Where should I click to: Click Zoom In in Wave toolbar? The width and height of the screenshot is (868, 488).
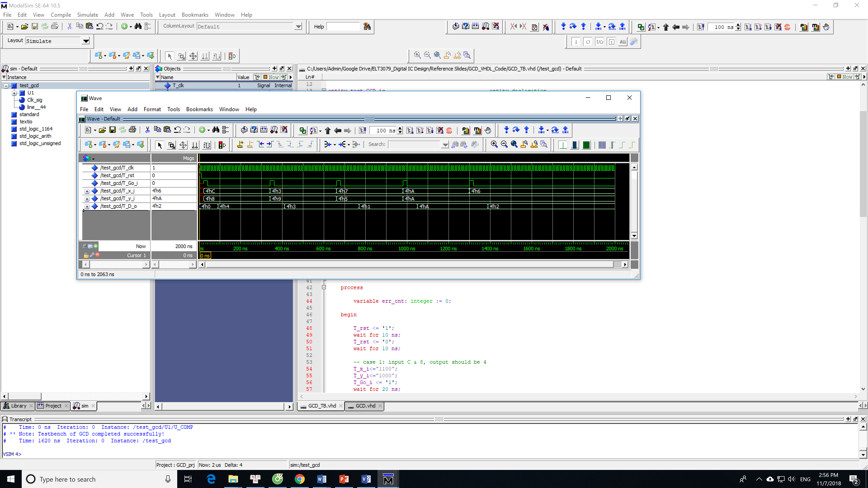pyautogui.click(x=494, y=145)
